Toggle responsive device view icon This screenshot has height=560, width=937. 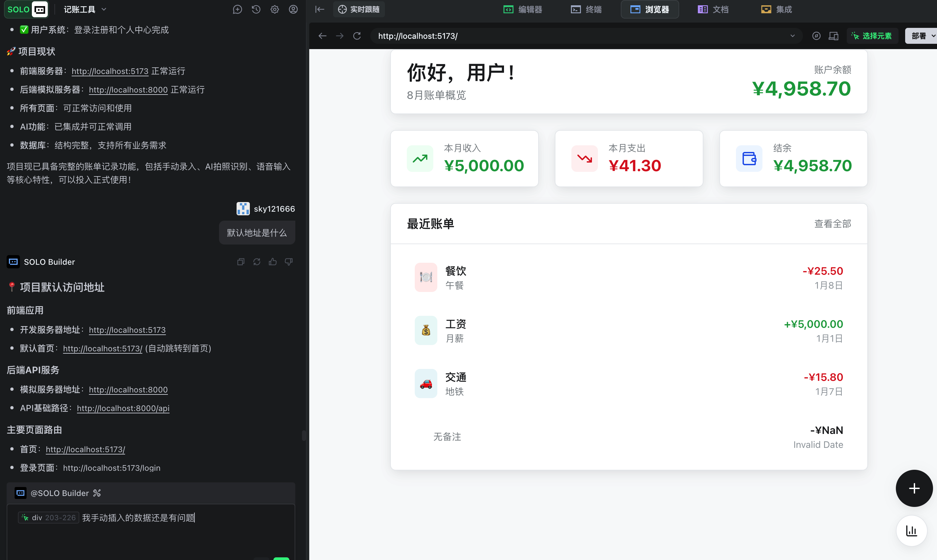(833, 36)
